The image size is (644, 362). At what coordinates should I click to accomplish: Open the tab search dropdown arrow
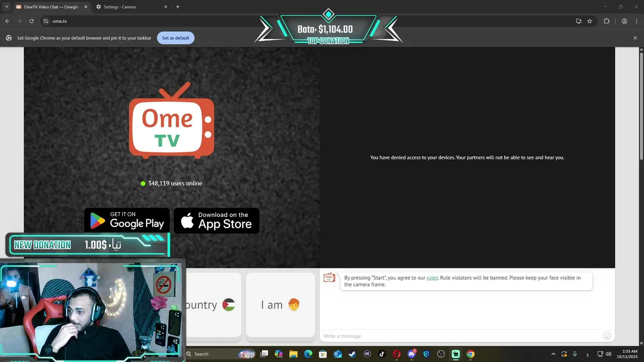click(x=7, y=7)
